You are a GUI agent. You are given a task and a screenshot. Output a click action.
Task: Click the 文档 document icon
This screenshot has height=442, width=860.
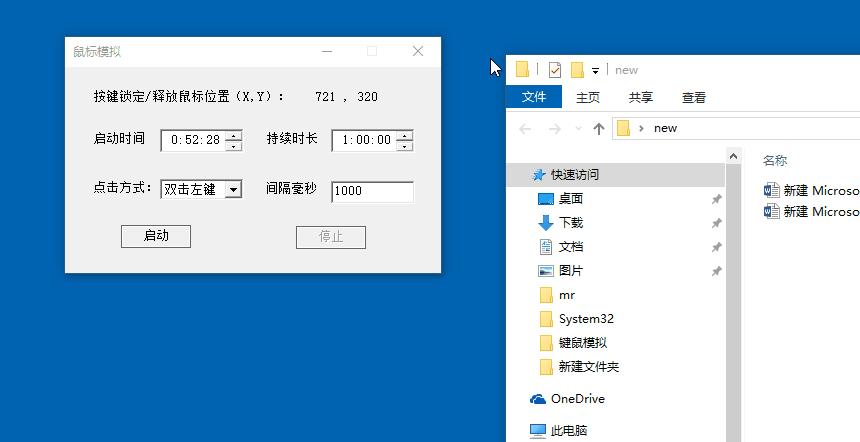[x=546, y=247]
